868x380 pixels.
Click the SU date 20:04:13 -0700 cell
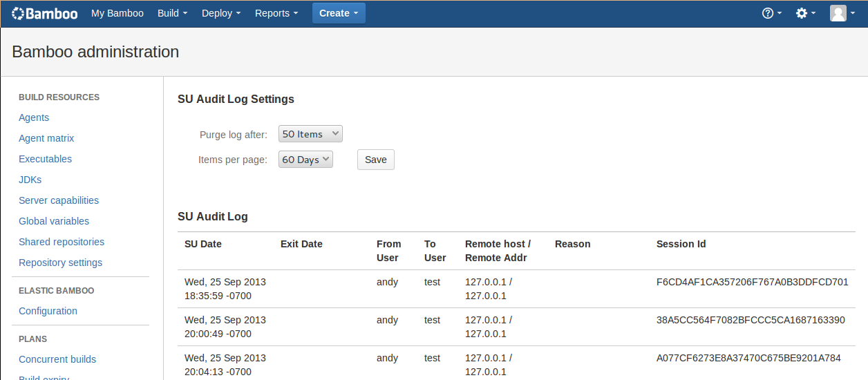point(225,365)
